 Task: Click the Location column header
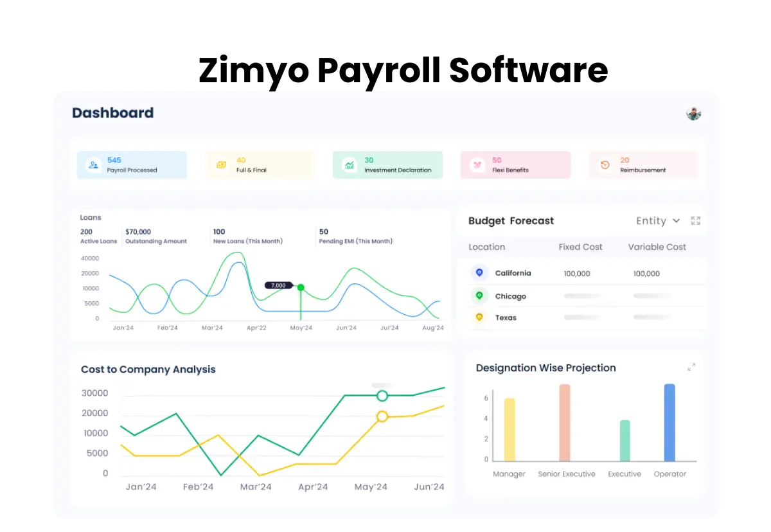point(486,247)
